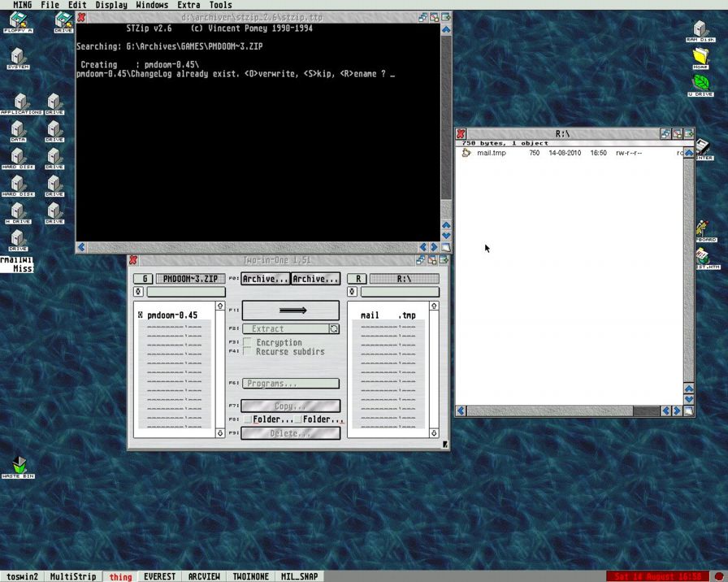Open the Home folder icon
The height and width of the screenshot is (582, 728).
(x=700, y=57)
